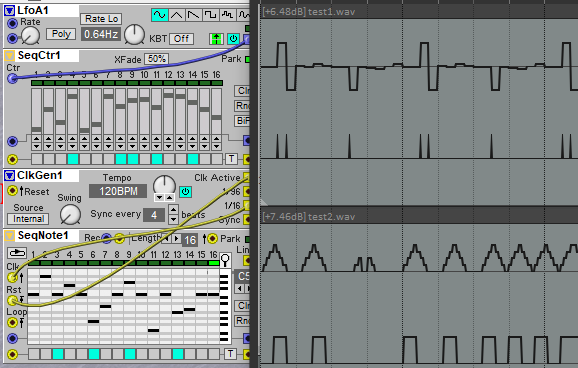Viewport: 578px width, 368px height.
Task: Click the Swing knob in ClkGen1
Action: click(70, 215)
